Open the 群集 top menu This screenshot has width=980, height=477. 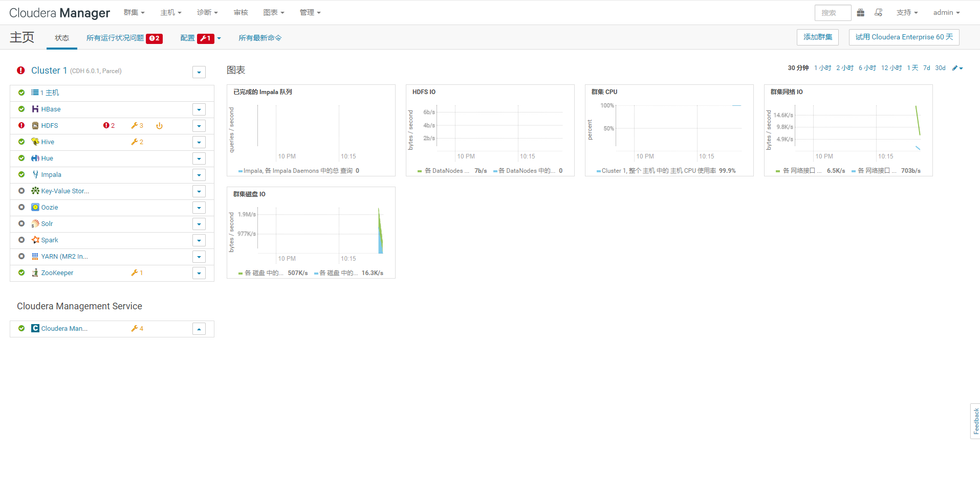(134, 12)
